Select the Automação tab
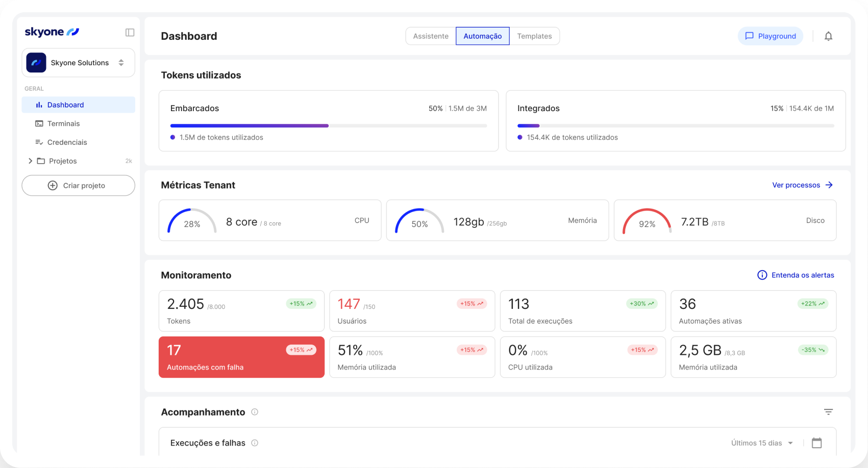Viewport: 868px width, 468px height. point(482,36)
